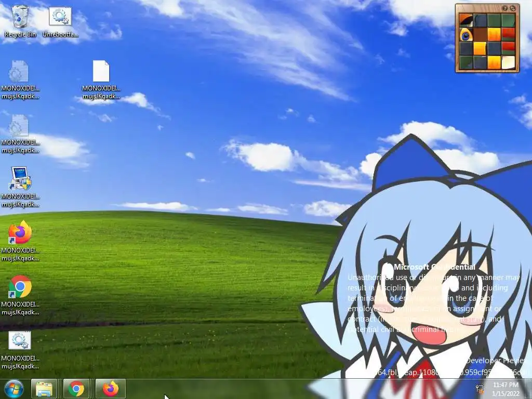This screenshot has height=399, width=532.
Task: Select the blank white file icon
Action: tap(101, 71)
